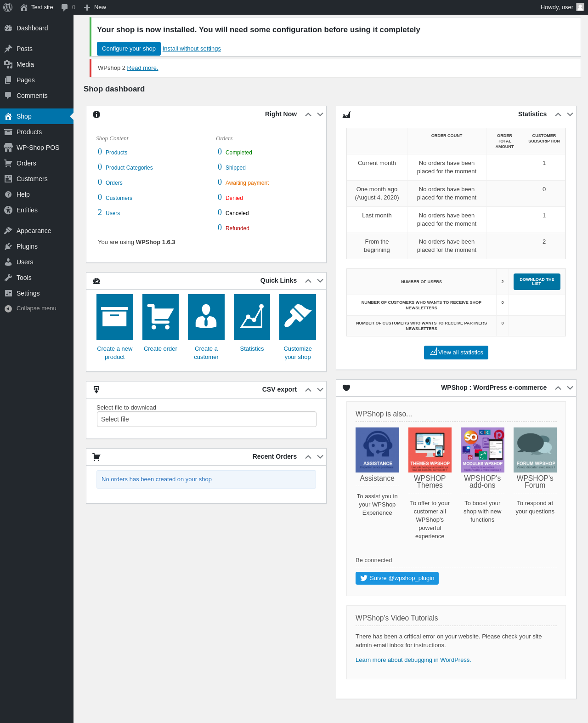Follow @wpshop_plugin on Twitter
Viewport: 588px width, 723px height.
(397, 578)
